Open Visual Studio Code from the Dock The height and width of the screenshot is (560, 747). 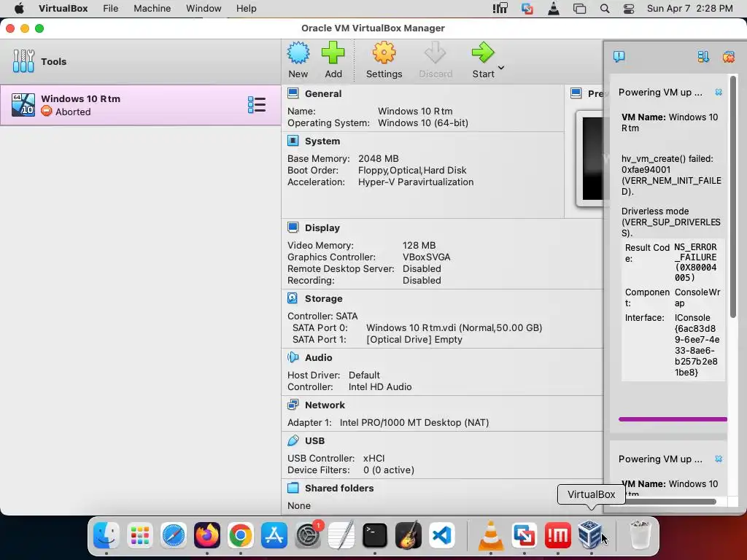pyautogui.click(x=441, y=535)
